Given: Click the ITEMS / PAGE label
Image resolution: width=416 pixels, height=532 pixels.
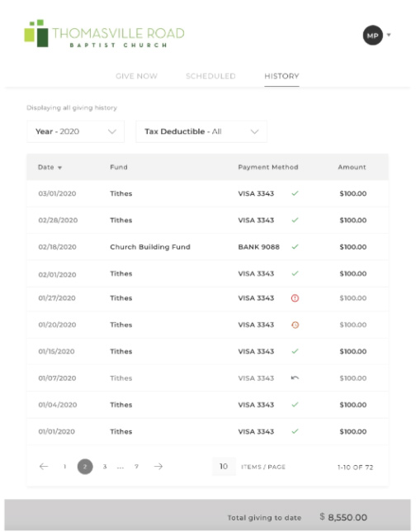Looking at the screenshot, I should 263,467.
